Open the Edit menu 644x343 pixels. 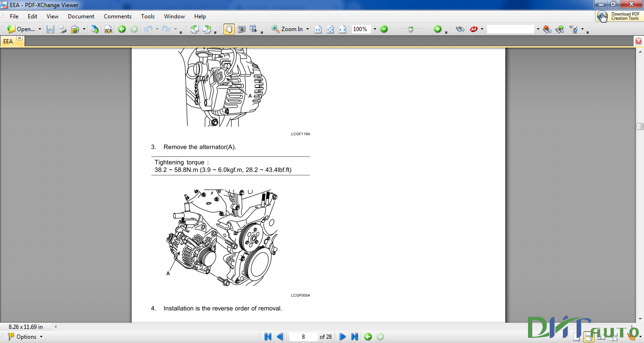(32, 16)
